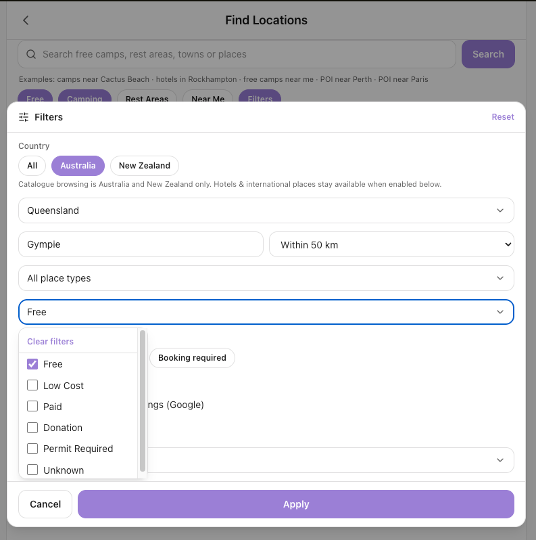Click the 'ngs (Google)' text

tap(176, 405)
